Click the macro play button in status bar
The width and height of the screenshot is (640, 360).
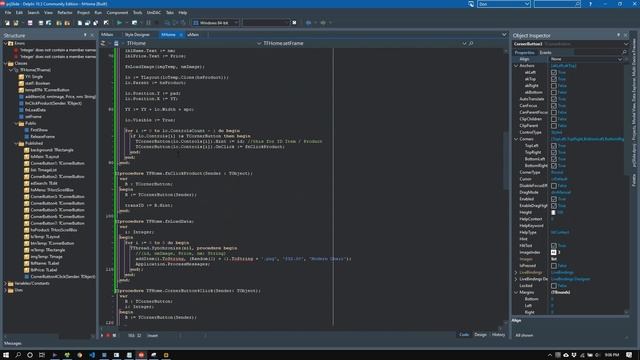tap(102, 336)
